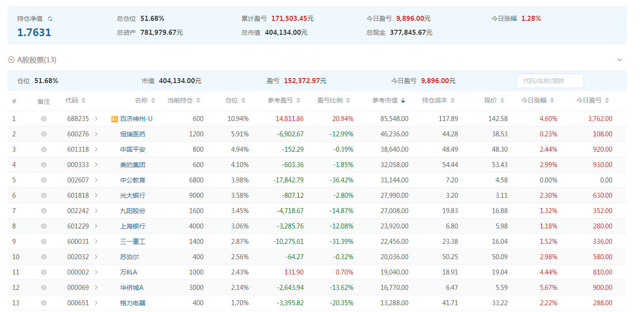Viewport: 644px width, 312px height.
Task: Sort the table by 名称 column
Action: tap(145, 100)
